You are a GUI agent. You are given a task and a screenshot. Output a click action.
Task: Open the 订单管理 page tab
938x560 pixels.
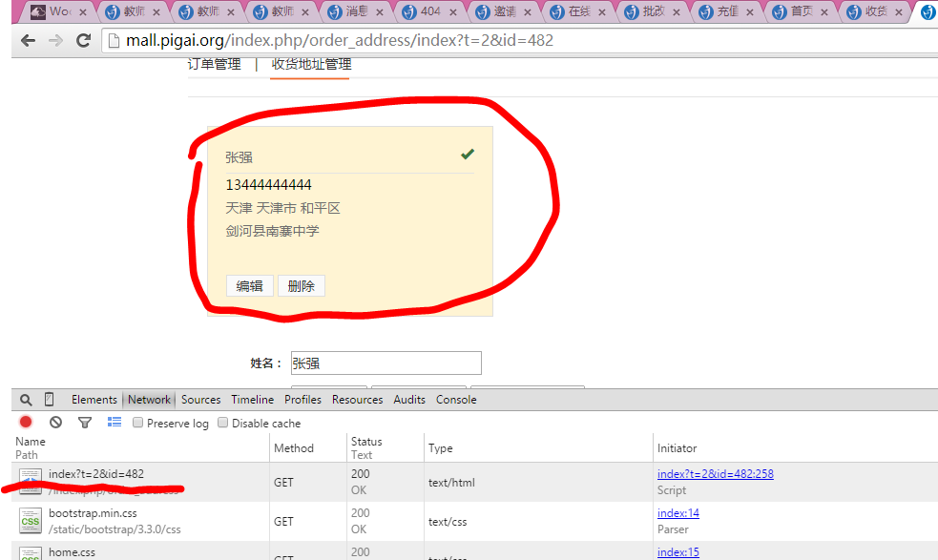coord(214,64)
